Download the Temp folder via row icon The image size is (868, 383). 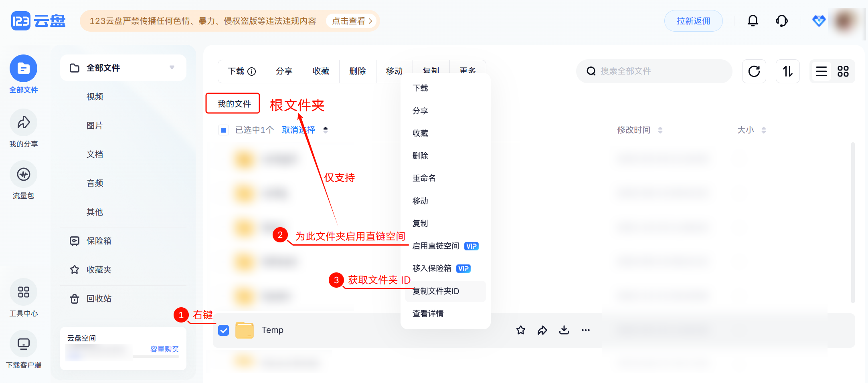[564, 330]
